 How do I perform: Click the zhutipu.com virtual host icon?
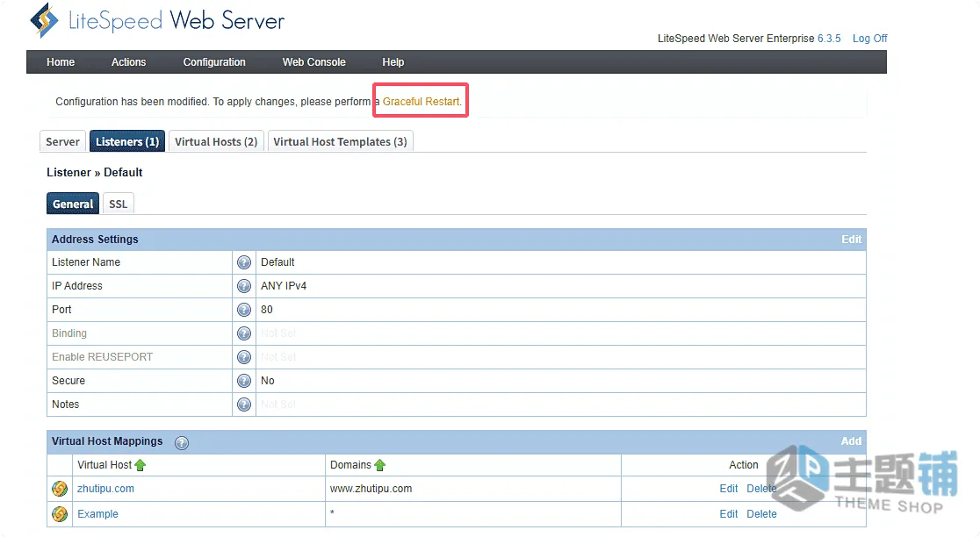coord(60,489)
